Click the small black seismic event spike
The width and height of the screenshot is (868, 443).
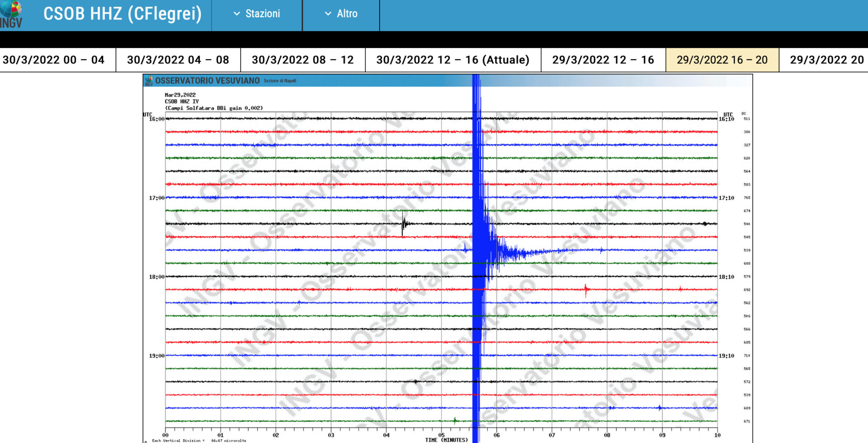(404, 224)
